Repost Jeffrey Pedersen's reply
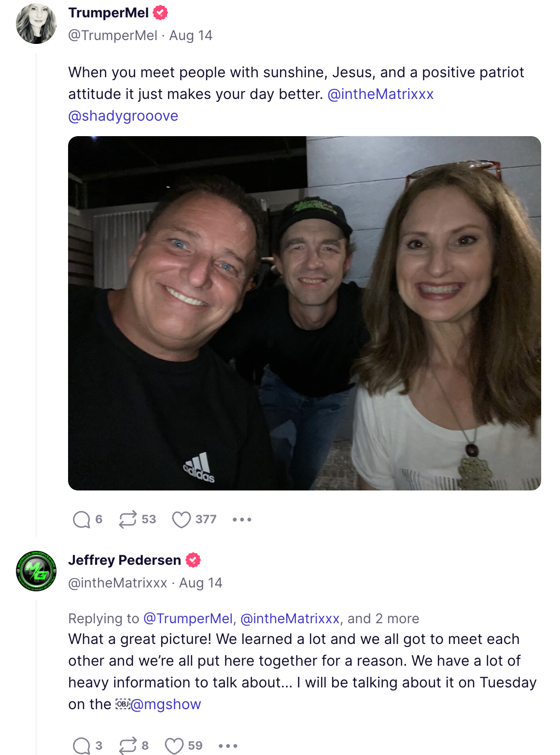Screen dimensions: 560x755 tap(128, 745)
